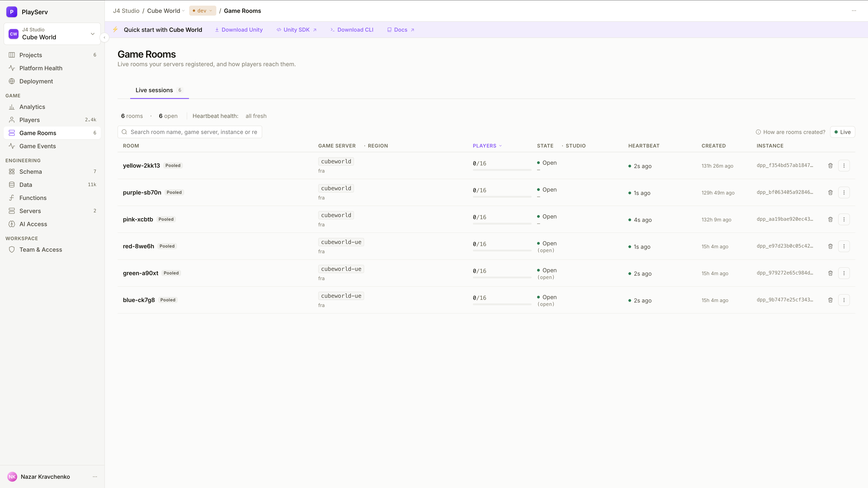Click the PlayServ logo icon
The width and height of the screenshot is (868, 488).
pos(12,12)
